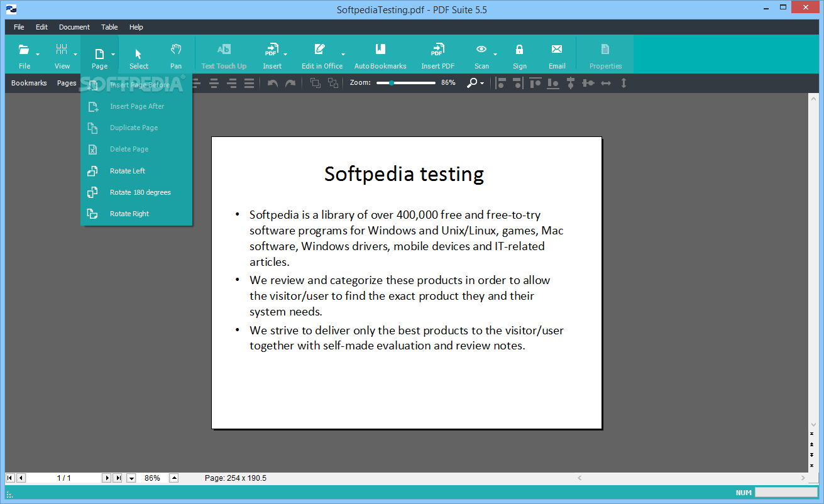Click the justify text alignment icon
Image resolution: width=824 pixels, height=504 pixels.
250,83
